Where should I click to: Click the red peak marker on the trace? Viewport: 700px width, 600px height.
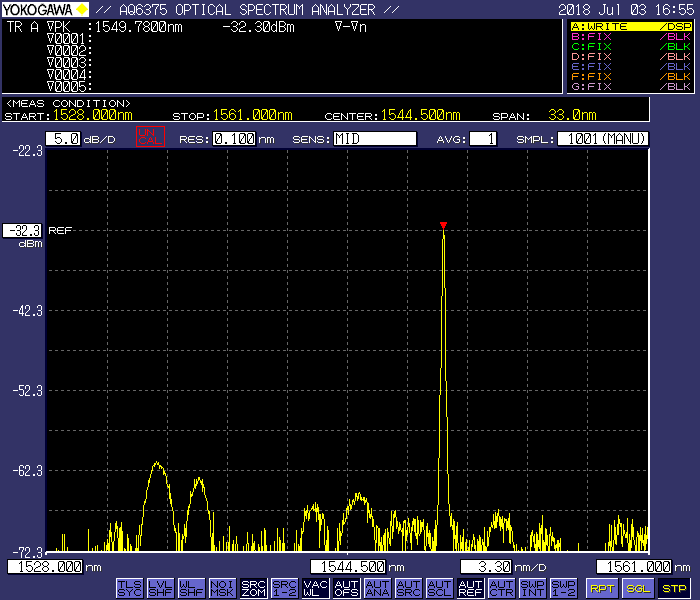(x=443, y=225)
